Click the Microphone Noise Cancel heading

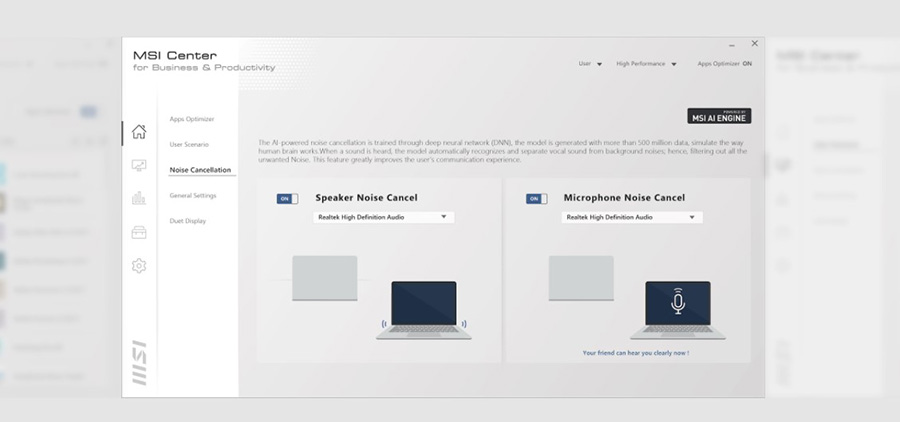tap(624, 198)
